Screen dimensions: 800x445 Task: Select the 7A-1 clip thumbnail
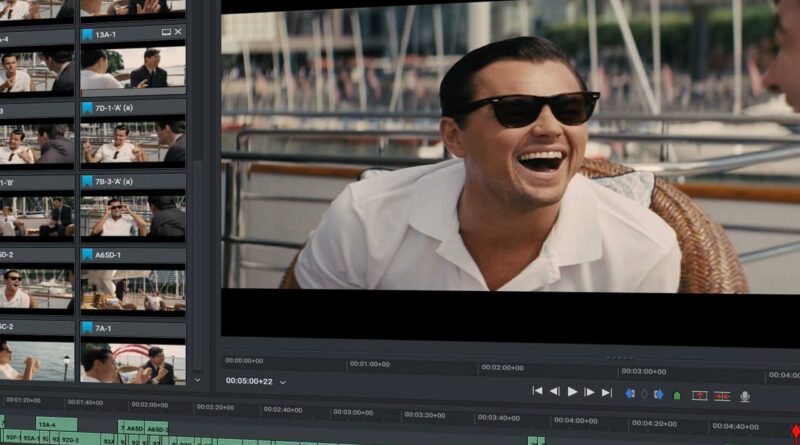(133, 361)
